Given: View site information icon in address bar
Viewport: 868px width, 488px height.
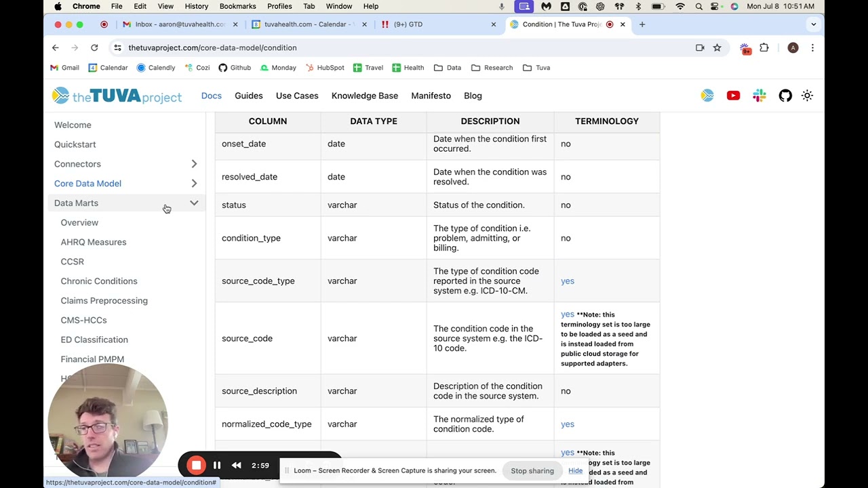Looking at the screenshot, I should pyautogui.click(x=117, y=47).
